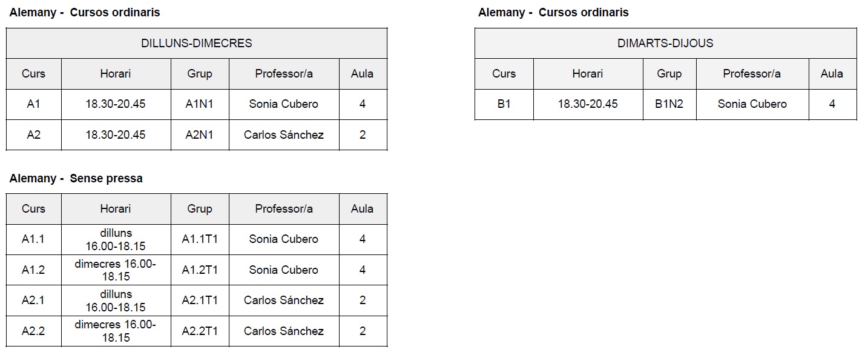This screenshot has width=868, height=355.
Task: Click the B1 course cell
Action: 504,104
